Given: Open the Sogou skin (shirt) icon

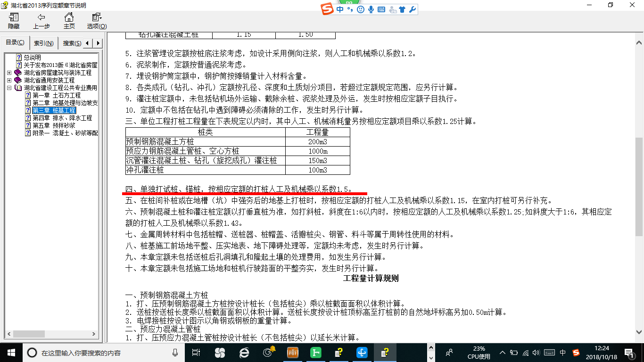Looking at the screenshot, I should tap(402, 9).
